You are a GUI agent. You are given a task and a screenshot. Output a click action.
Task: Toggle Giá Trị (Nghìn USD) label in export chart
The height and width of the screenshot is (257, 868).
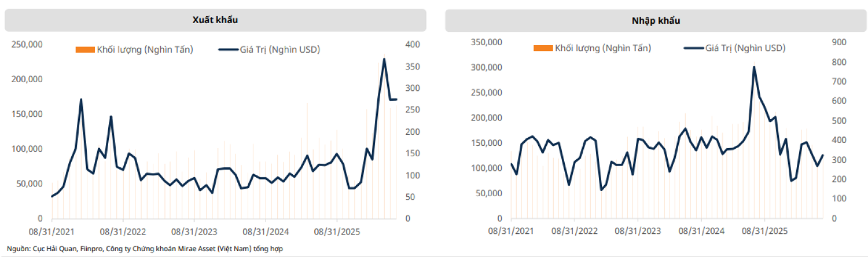[280, 50]
